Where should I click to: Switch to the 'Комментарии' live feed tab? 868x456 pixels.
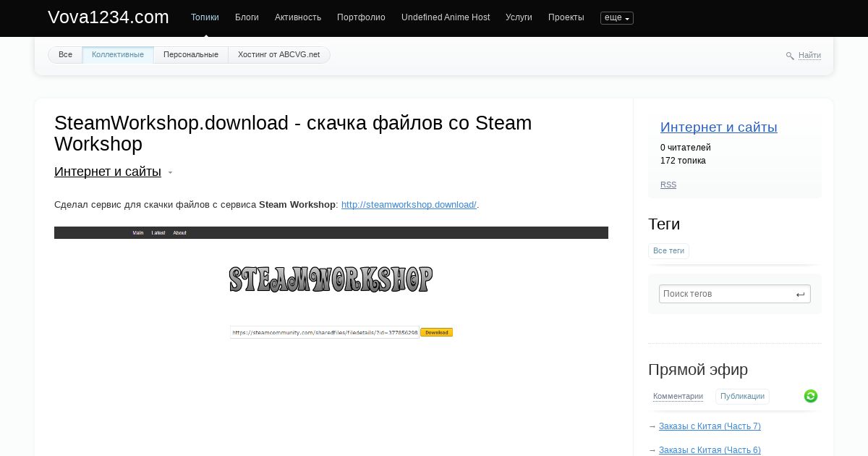678,397
